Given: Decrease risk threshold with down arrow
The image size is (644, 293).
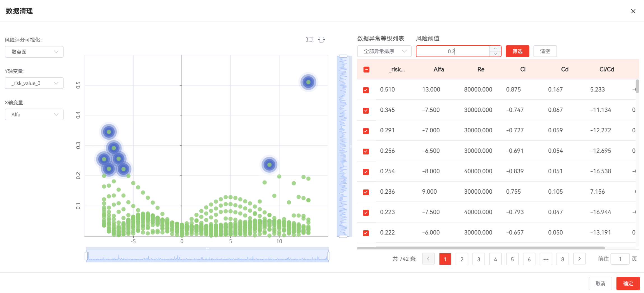Looking at the screenshot, I should (495, 54).
